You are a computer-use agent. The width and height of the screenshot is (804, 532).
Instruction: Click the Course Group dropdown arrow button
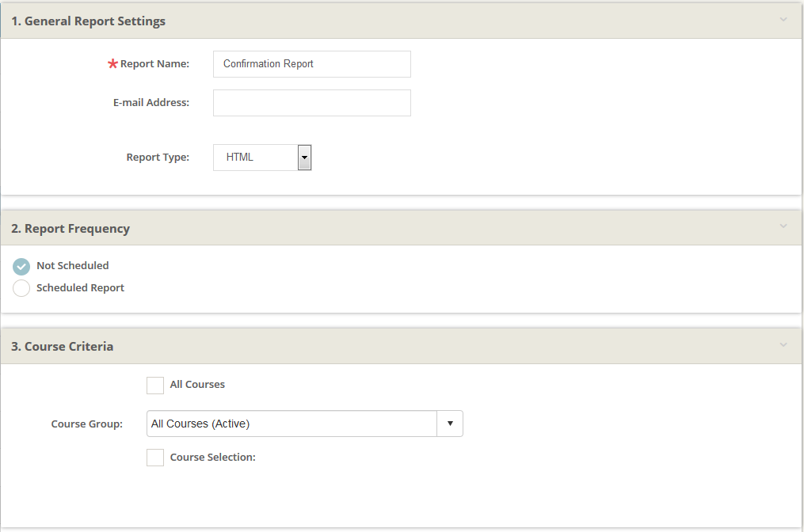pyautogui.click(x=450, y=424)
